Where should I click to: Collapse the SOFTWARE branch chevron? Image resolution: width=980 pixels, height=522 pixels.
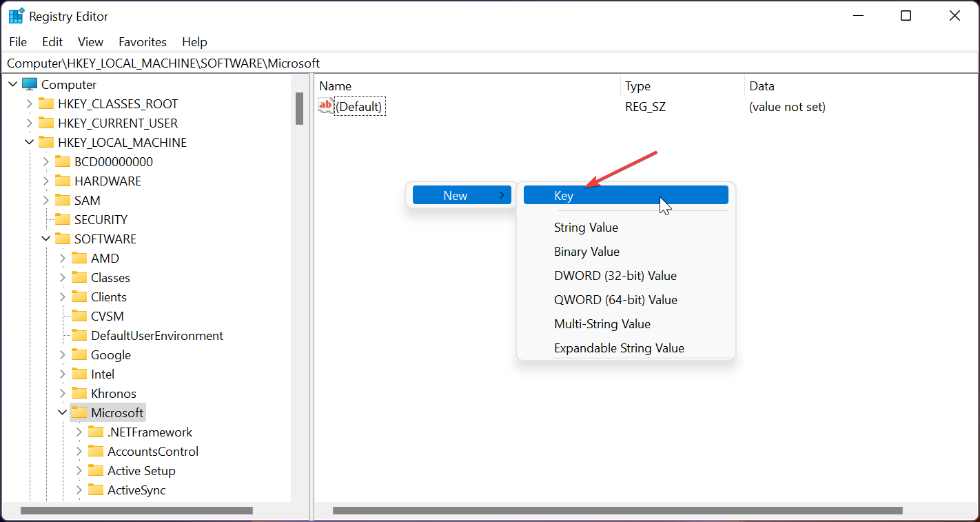tap(45, 239)
